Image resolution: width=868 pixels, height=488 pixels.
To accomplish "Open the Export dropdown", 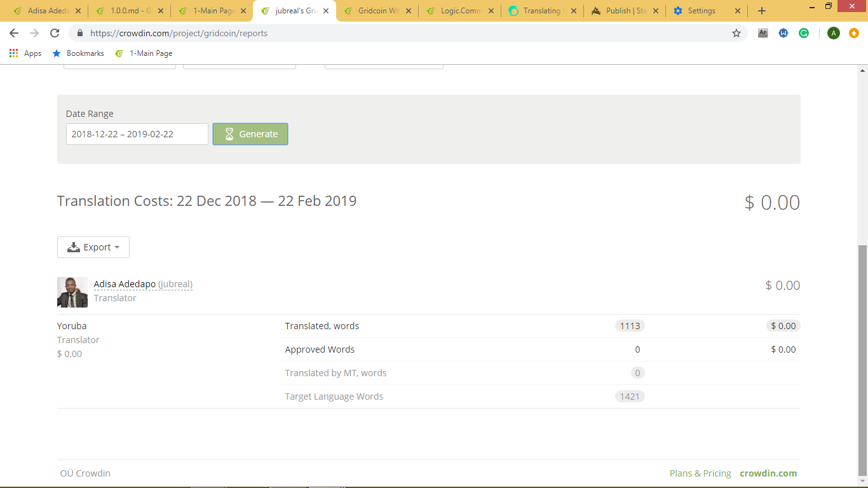I will coord(93,247).
